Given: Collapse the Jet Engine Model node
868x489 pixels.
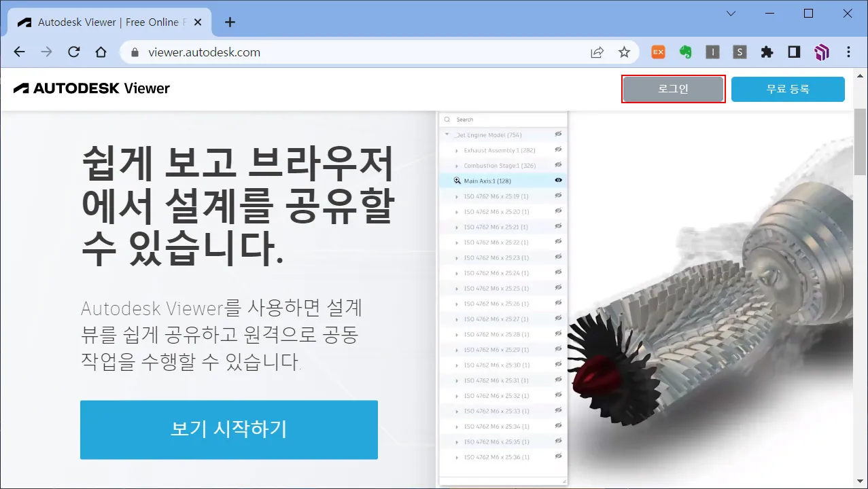Looking at the screenshot, I should point(447,134).
